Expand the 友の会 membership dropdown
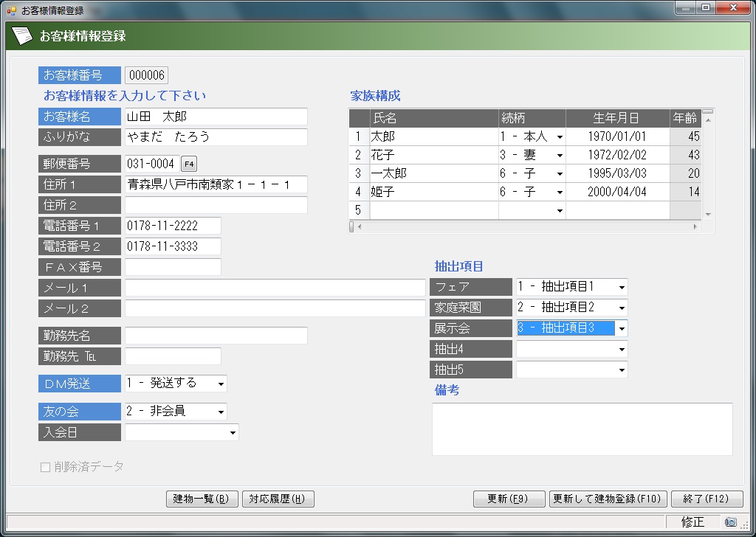Viewport: 756px width, 537px height. pos(220,412)
